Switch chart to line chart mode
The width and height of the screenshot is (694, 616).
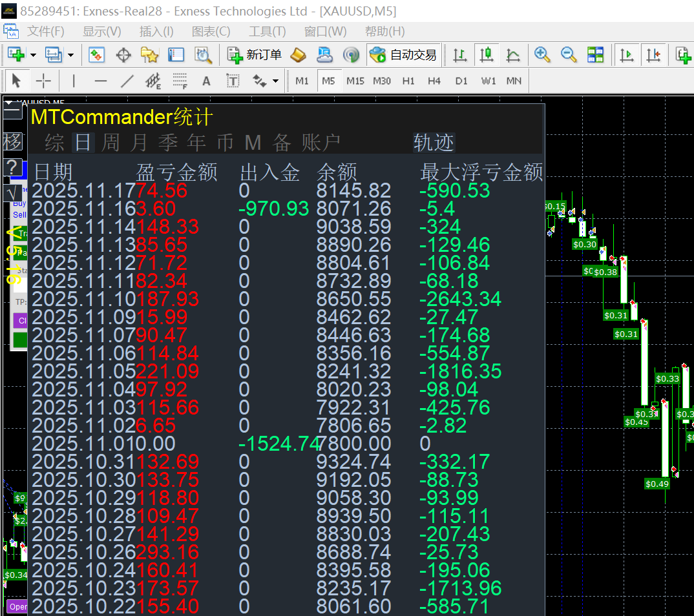coord(512,55)
